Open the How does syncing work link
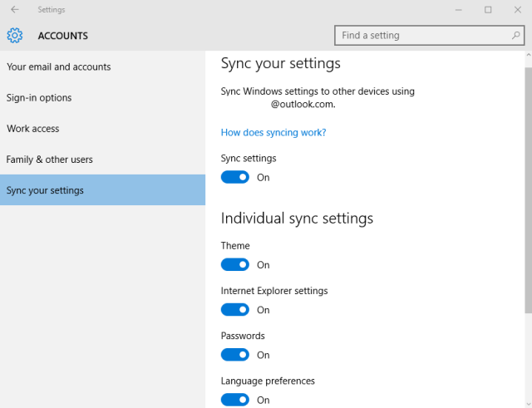This screenshot has height=408, width=532. 273,132
